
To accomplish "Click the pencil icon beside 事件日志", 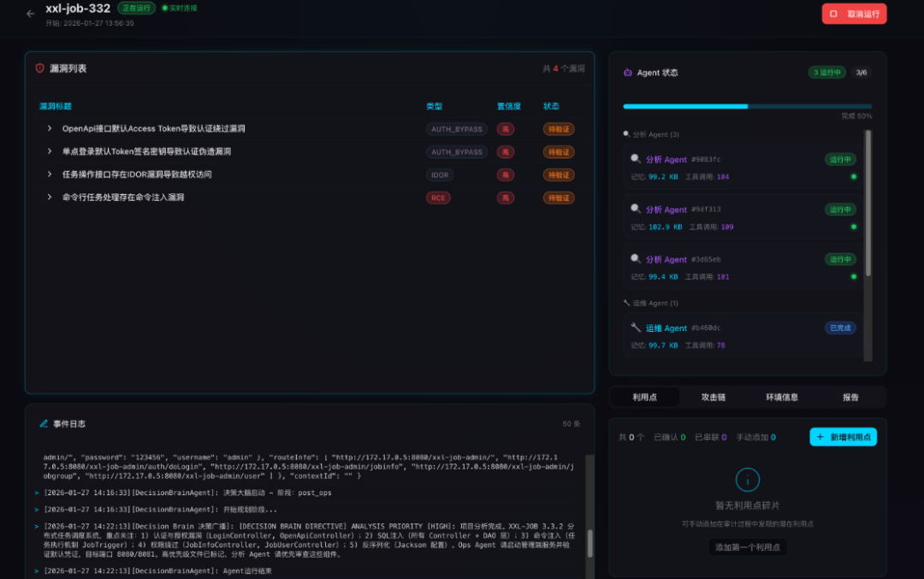I will [44, 423].
